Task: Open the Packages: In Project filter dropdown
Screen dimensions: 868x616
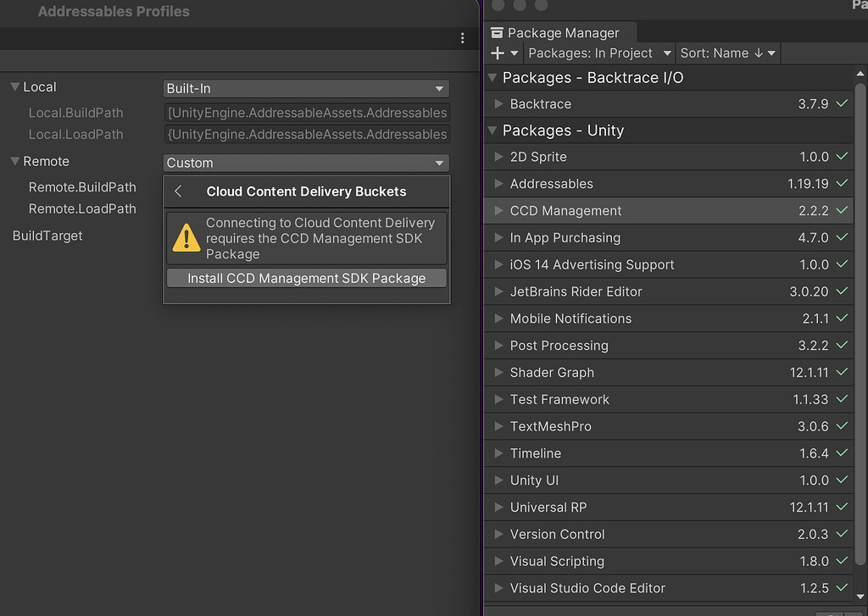Action: click(598, 53)
